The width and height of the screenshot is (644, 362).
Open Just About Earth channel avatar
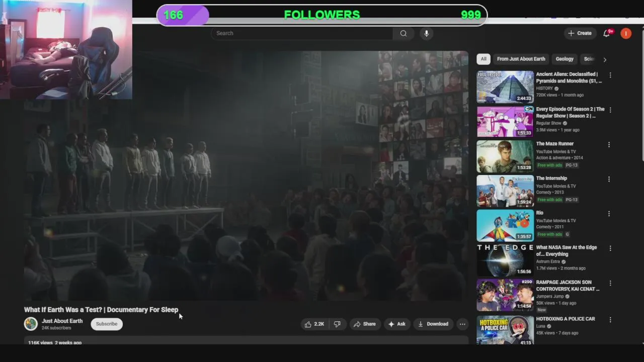tap(31, 324)
